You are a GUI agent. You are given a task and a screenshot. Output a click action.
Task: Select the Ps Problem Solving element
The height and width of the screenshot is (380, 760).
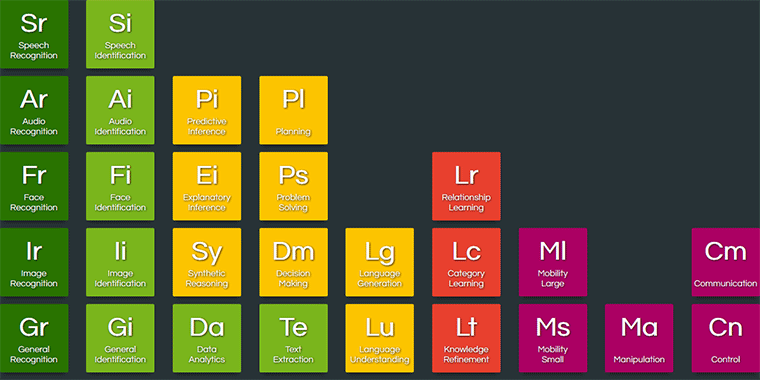pos(293,186)
